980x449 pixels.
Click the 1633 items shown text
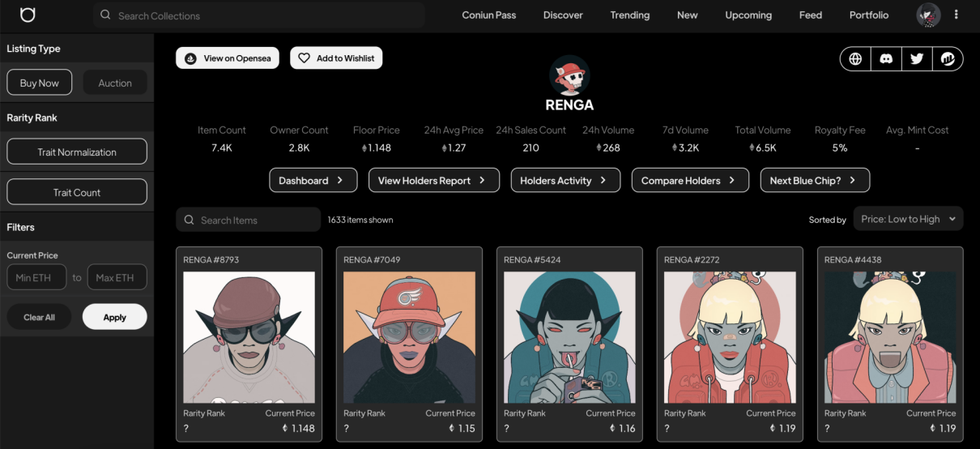[x=360, y=220]
